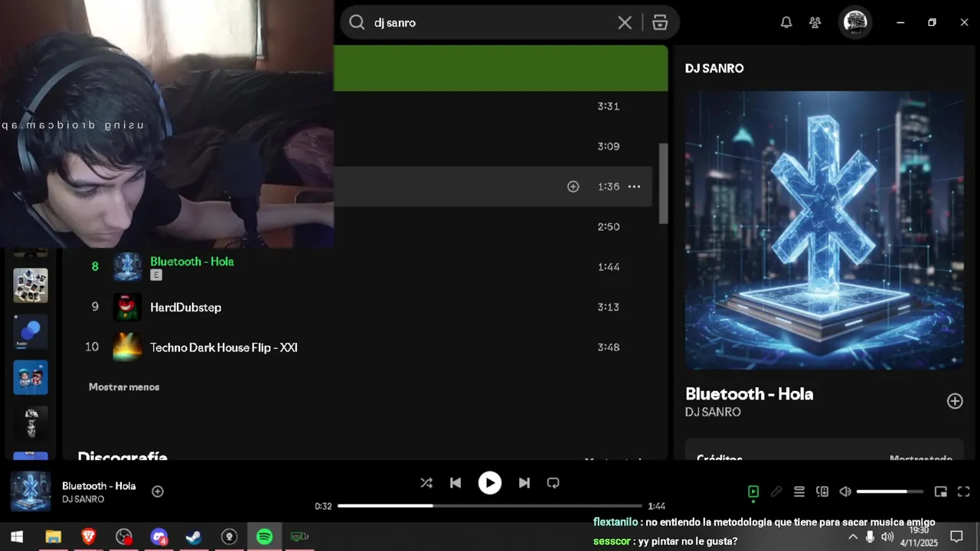Open dark figure playlist in sidebar

pyautogui.click(x=31, y=423)
